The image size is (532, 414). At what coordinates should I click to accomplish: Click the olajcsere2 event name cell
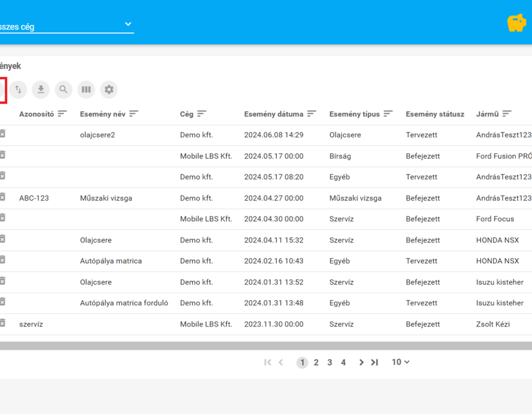coord(98,135)
